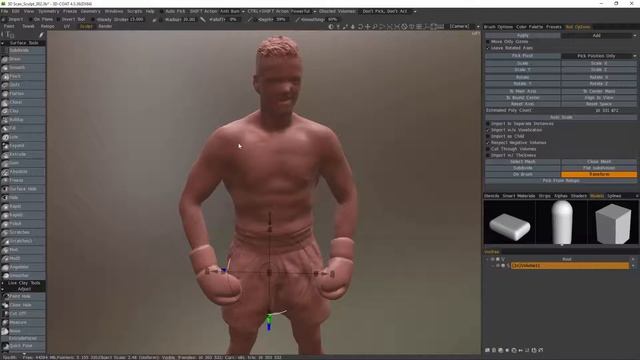Switch to the Render room tab
Image resolution: width=640 pixels, height=360 pixels.
(x=105, y=27)
